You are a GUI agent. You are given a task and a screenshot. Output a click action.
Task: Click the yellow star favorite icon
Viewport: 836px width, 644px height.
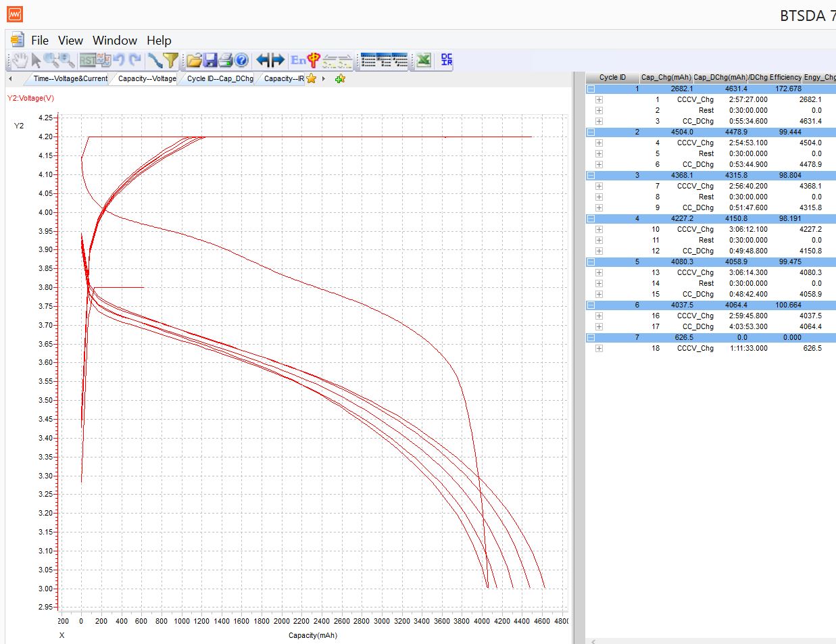(311, 78)
